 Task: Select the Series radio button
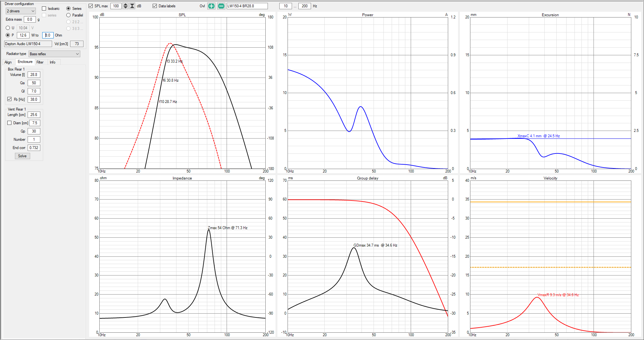coord(68,9)
